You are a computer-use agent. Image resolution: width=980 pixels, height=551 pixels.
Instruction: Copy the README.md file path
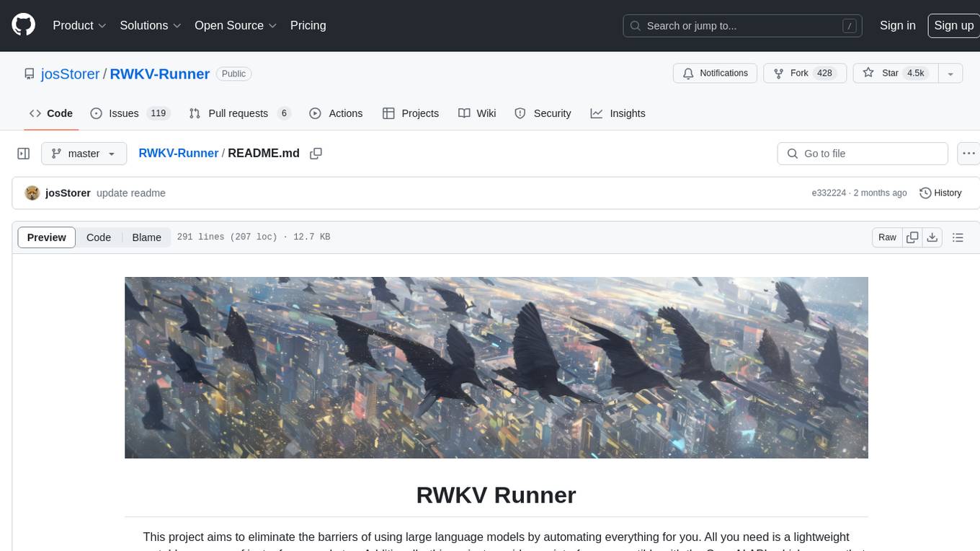tap(316, 153)
